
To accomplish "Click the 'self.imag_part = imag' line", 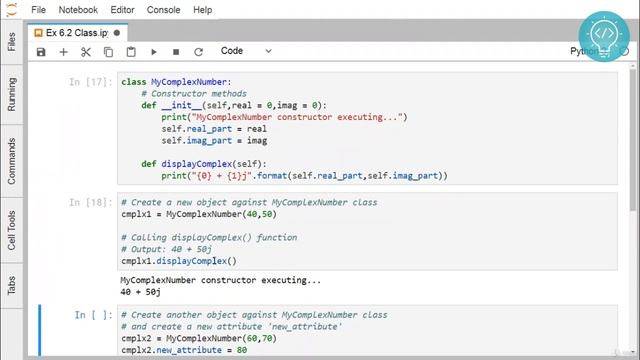I will click(214, 140).
